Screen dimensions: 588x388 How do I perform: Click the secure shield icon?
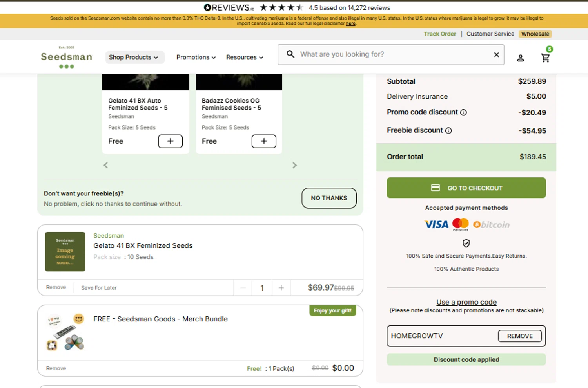[466, 243]
